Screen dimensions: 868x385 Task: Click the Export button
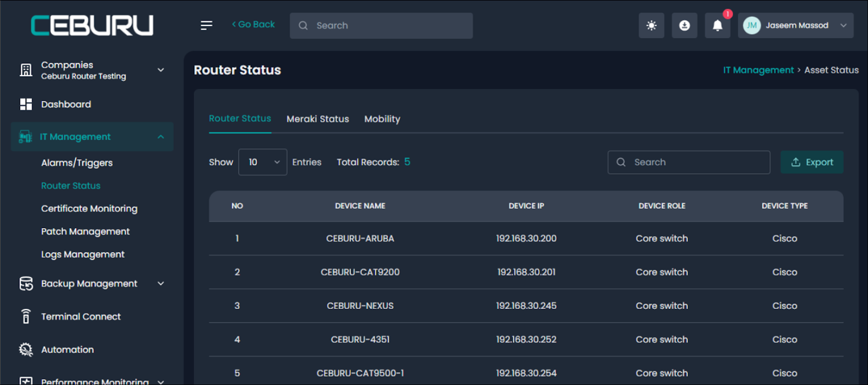(x=812, y=162)
